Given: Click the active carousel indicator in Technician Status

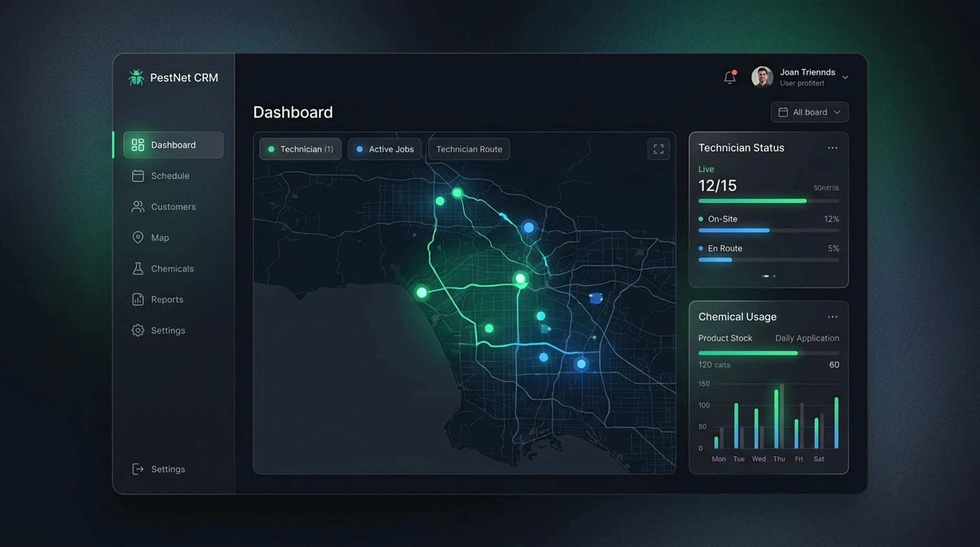Looking at the screenshot, I should tap(765, 276).
